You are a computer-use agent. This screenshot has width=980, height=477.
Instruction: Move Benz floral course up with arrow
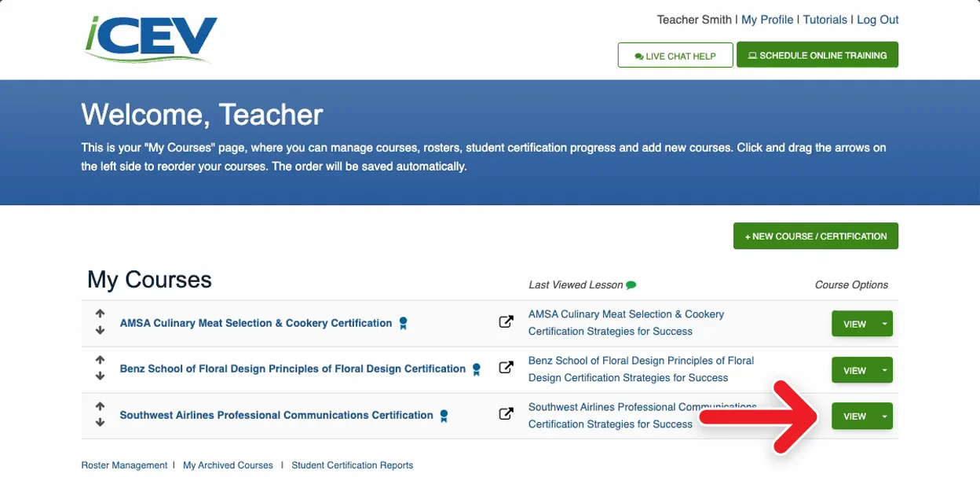100,360
